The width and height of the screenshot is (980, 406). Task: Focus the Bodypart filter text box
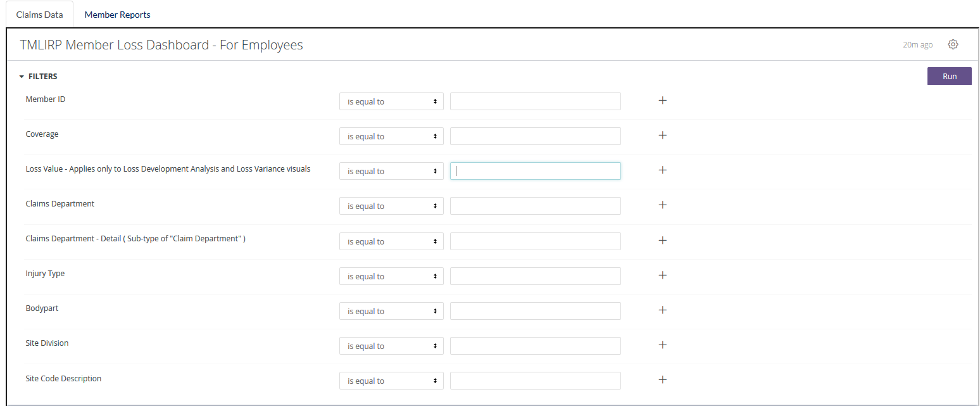click(x=535, y=311)
